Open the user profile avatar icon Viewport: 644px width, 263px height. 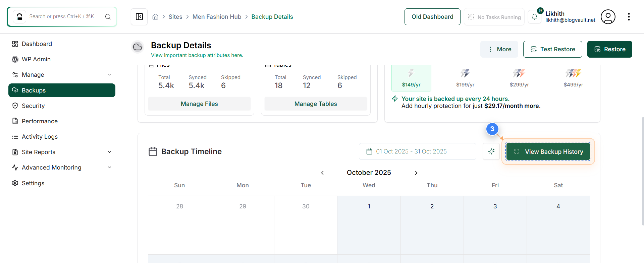[608, 17]
